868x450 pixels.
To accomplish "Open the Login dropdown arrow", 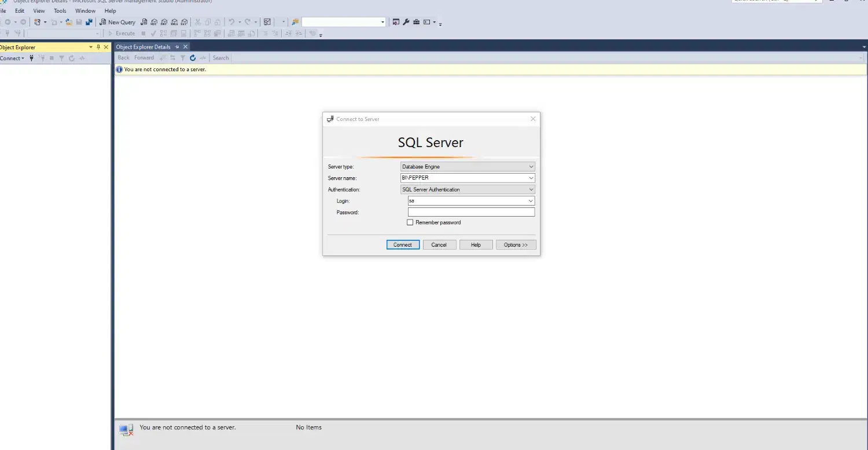I will coord(531,201).
